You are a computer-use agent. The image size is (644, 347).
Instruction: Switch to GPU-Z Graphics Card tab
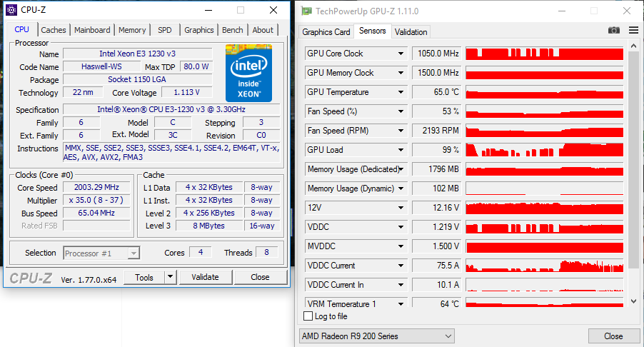(326, 31)
